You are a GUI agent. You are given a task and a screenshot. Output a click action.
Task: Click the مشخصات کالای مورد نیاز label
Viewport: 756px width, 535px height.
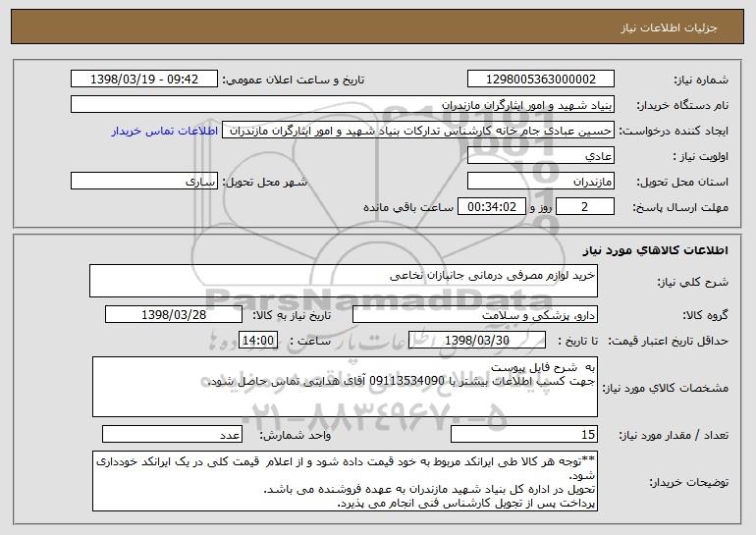(666, 388)
